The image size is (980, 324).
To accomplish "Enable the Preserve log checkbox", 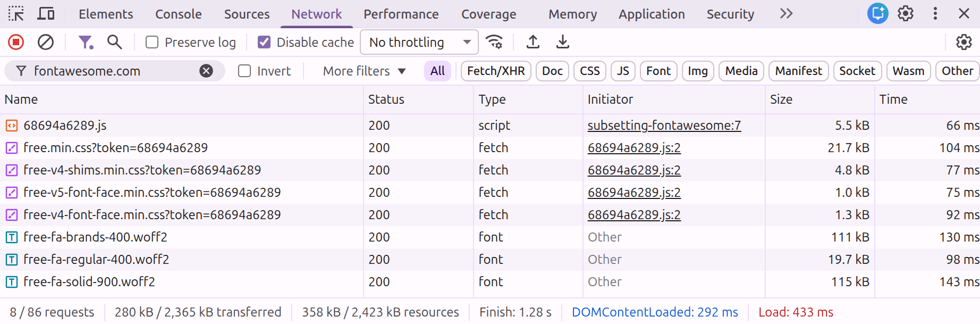I will pos(152,42).
